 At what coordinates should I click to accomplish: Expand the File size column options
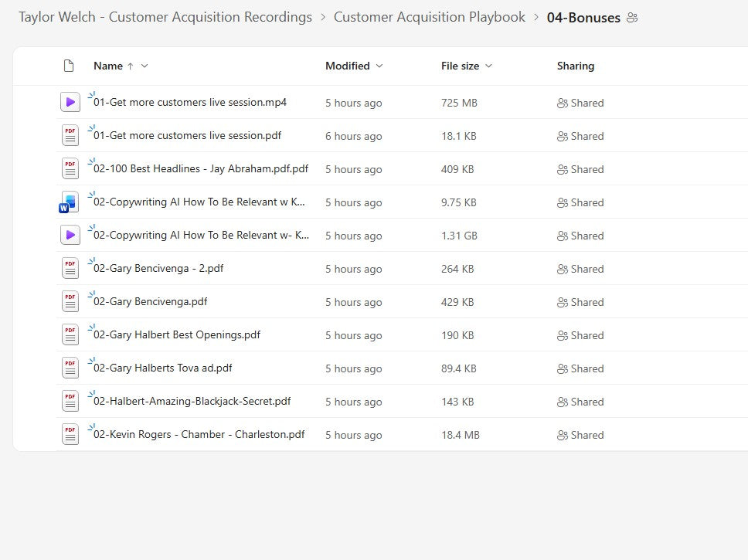point(491,66)
